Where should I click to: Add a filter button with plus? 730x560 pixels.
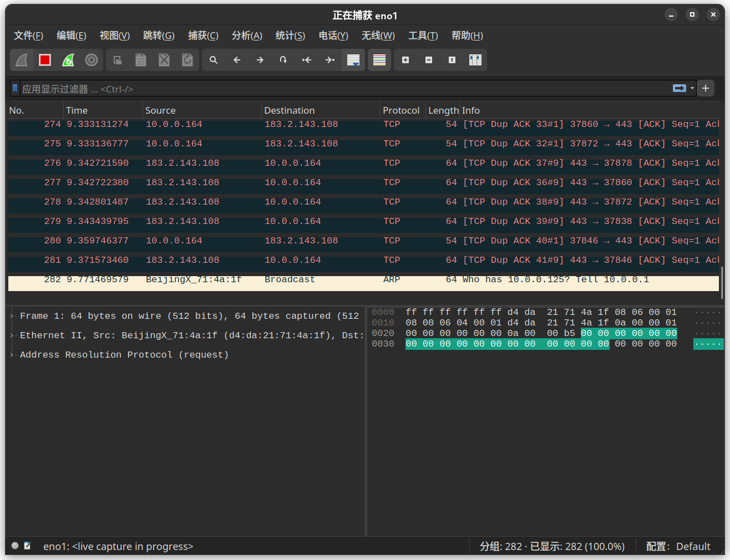(x=706, y=88)
